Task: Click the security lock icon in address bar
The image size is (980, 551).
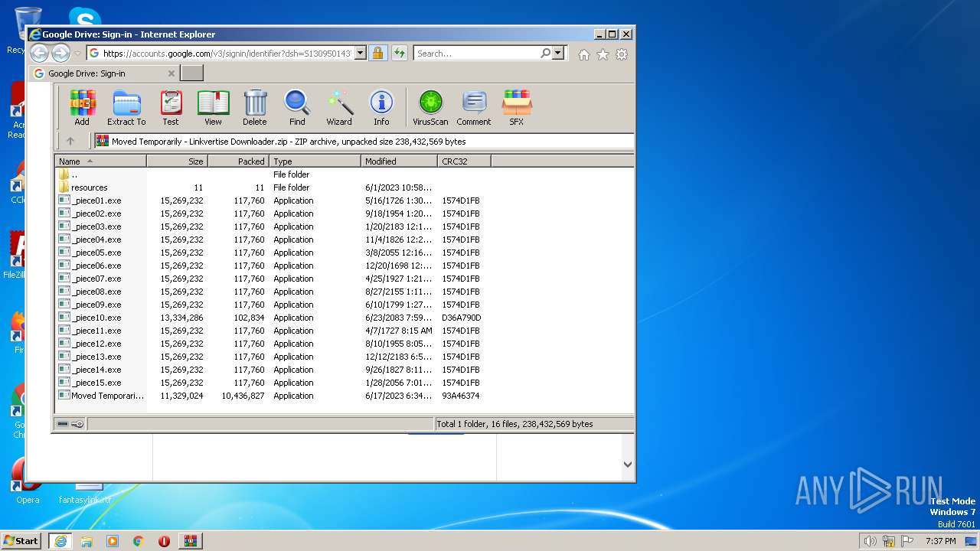Action: point(377,54)
